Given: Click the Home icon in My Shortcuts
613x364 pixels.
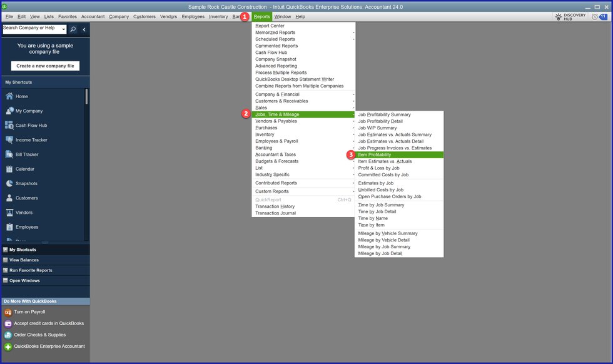Looking at the screenshot, I should (9, 96).
